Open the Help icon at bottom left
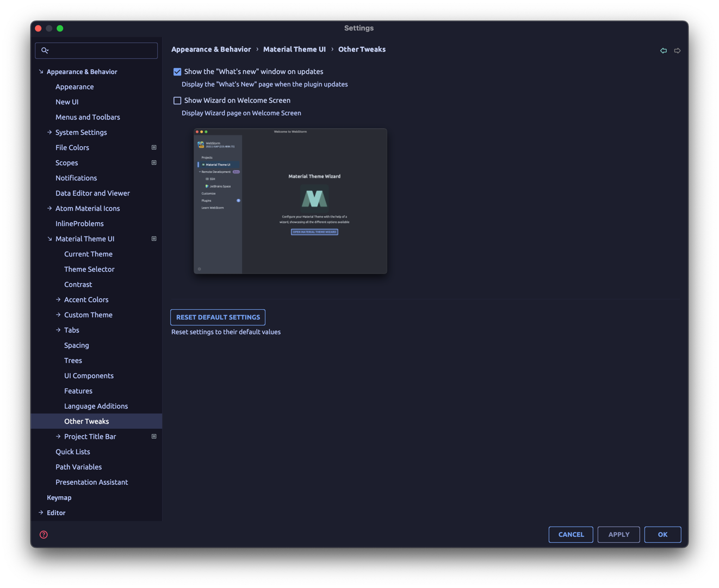 [43, 534]
